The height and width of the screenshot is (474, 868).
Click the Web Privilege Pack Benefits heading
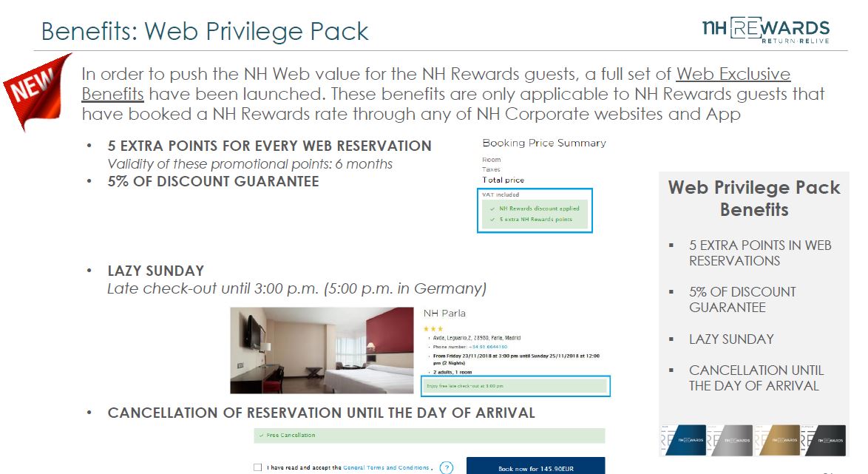pos(754,198)
